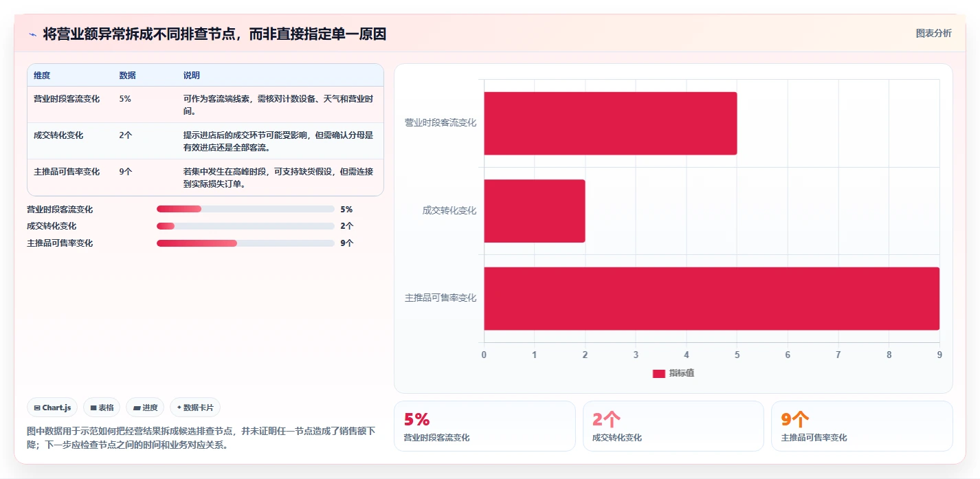This screenshot has height=479, width=980.
Task: Click the chart y-axis label 营业时段客流变化
Action: click(441, 123)
